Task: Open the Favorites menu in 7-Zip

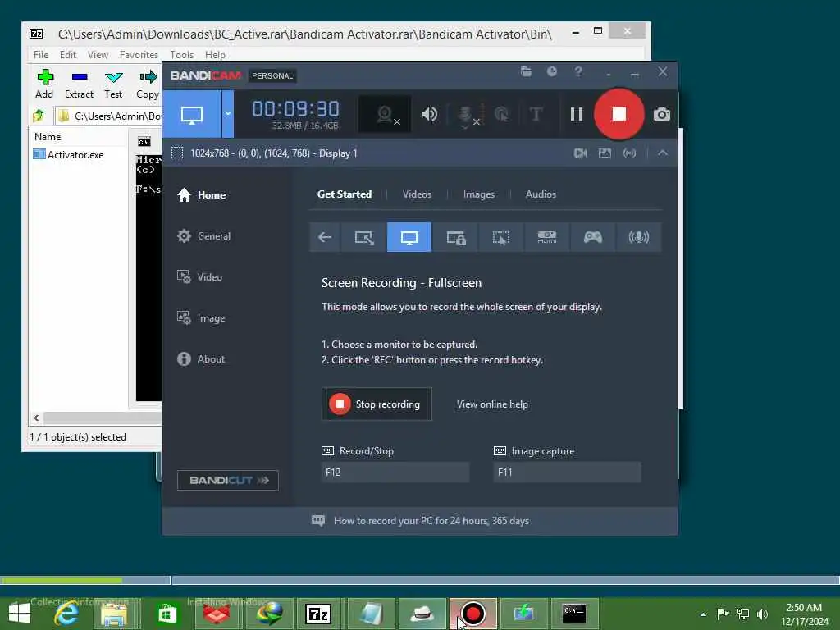Action: 139,55
